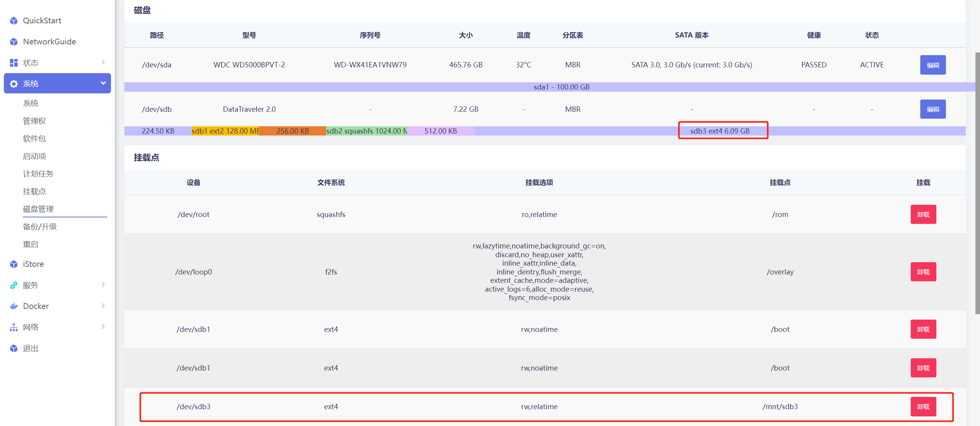
Task: Click the 服务 gears icon
Action: coord(14,285)
